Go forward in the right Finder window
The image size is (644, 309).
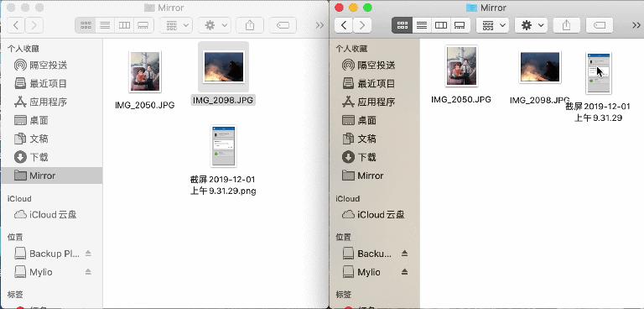point(362,25)
